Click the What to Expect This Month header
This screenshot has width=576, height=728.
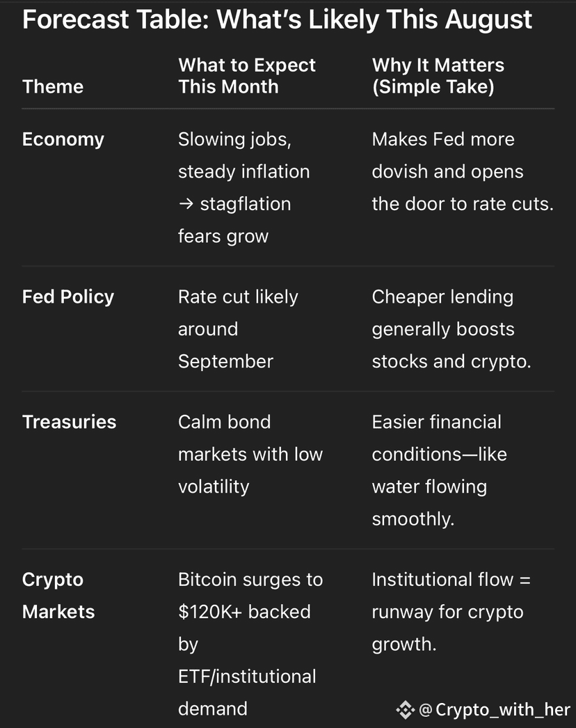pos(247,76)
